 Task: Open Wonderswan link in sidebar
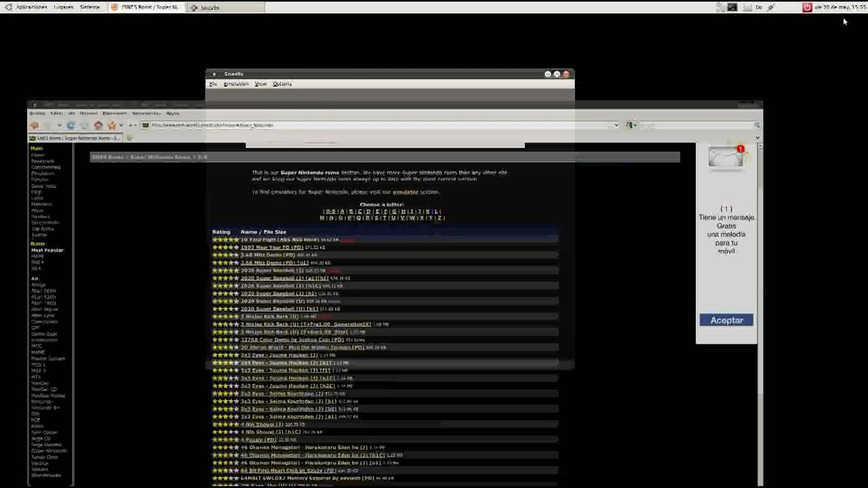46,475
